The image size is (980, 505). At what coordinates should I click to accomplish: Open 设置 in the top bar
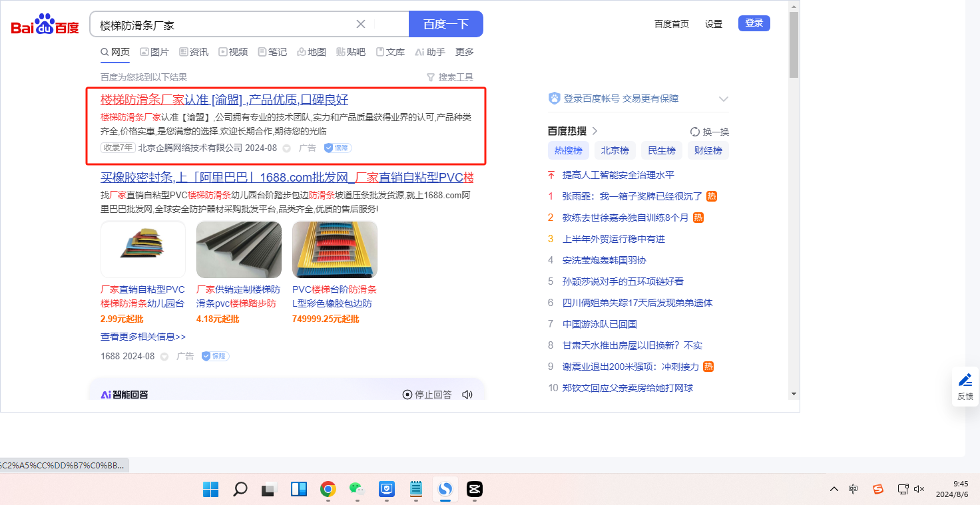(x=714, y=24)
